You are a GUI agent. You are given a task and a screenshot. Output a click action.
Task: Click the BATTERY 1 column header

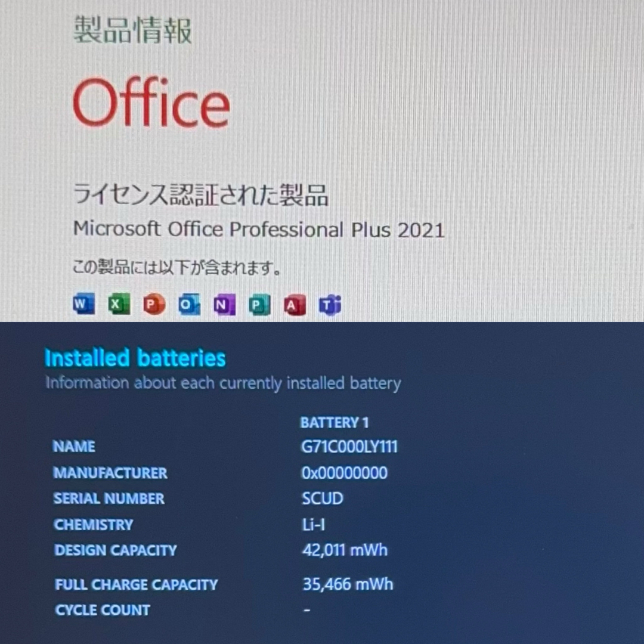pyautogui.click(x=335, y=422)
